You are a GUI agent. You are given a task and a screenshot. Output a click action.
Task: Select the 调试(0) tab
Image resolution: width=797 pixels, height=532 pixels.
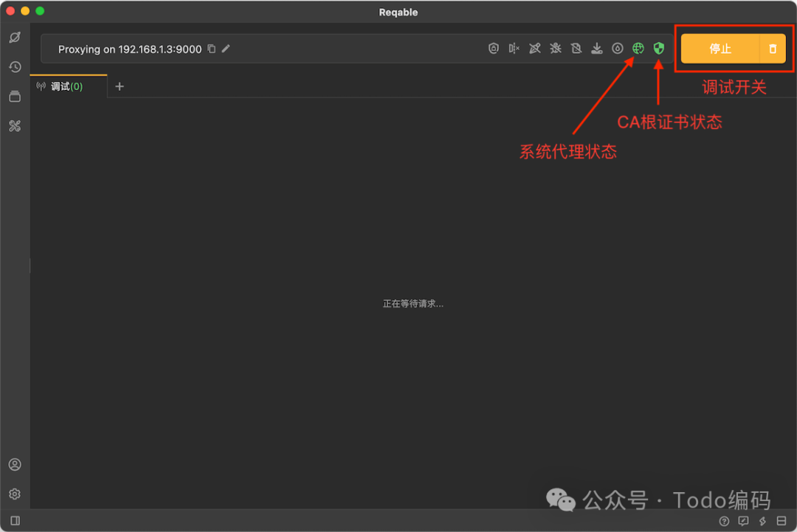pyautogui.click(x=68, y=86)
